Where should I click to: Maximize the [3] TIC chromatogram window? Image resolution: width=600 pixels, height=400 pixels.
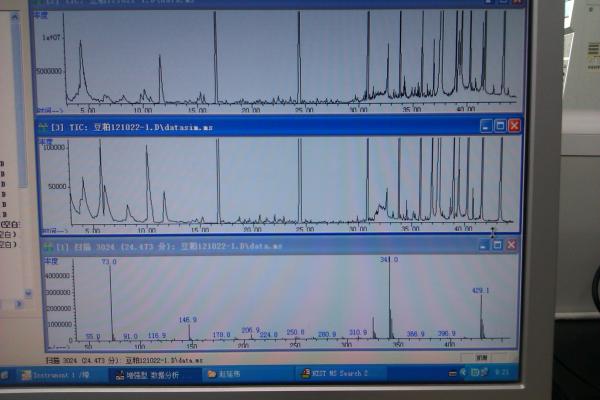pos(500,126)
